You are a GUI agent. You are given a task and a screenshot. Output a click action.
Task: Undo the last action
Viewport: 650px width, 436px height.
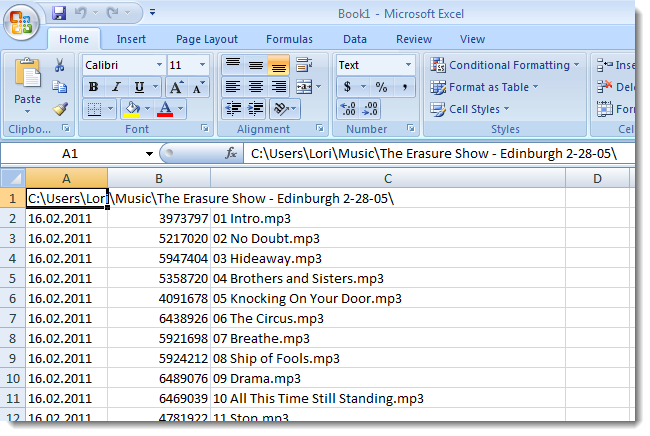click(x=80, y=13)
